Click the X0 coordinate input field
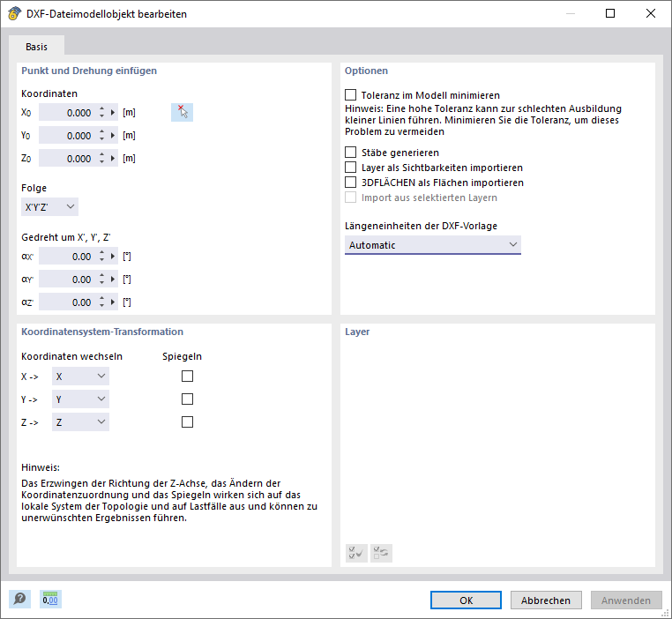Image resolution: width=672 pixels, height=619 pixels. (67, 113)
